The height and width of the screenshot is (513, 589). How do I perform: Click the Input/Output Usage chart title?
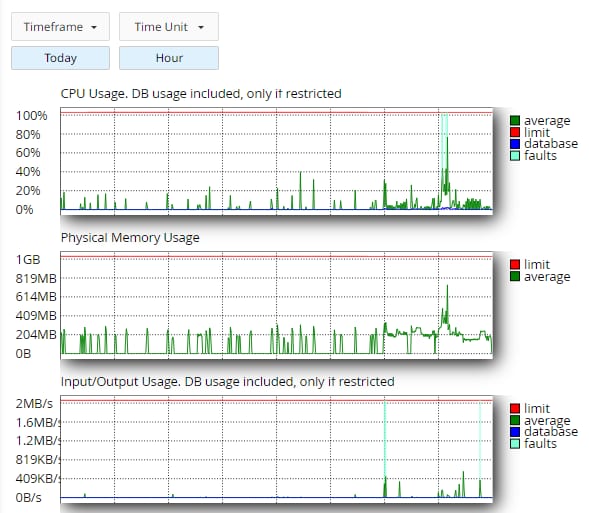(x=227, y=382)
